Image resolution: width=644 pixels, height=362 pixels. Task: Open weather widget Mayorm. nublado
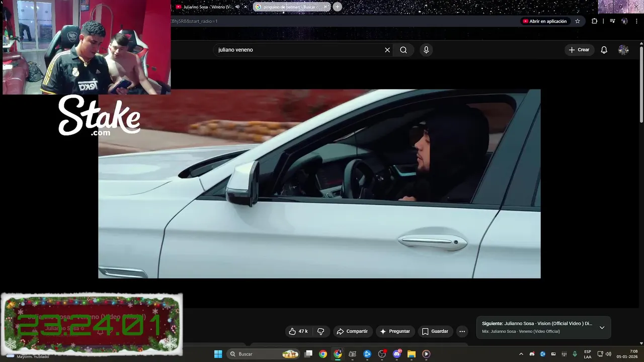pos(28,356)
